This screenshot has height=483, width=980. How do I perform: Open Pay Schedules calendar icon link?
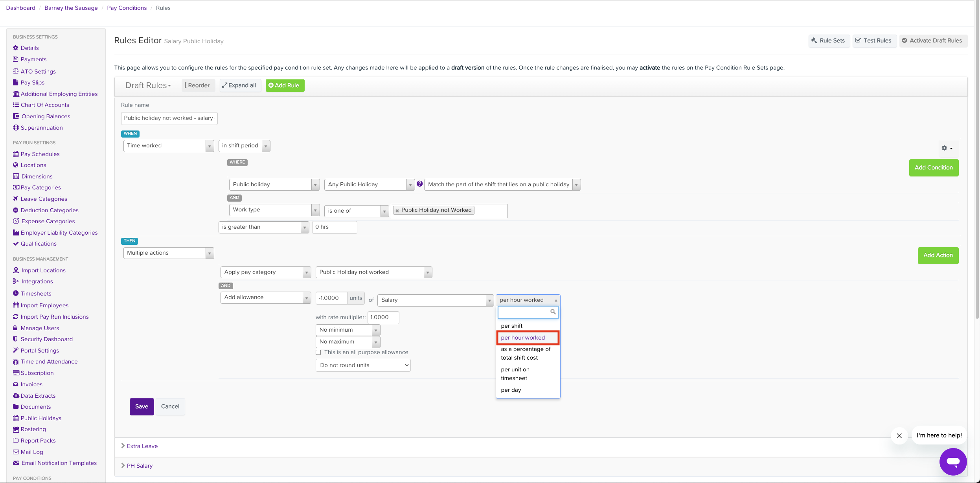[16, 154]
